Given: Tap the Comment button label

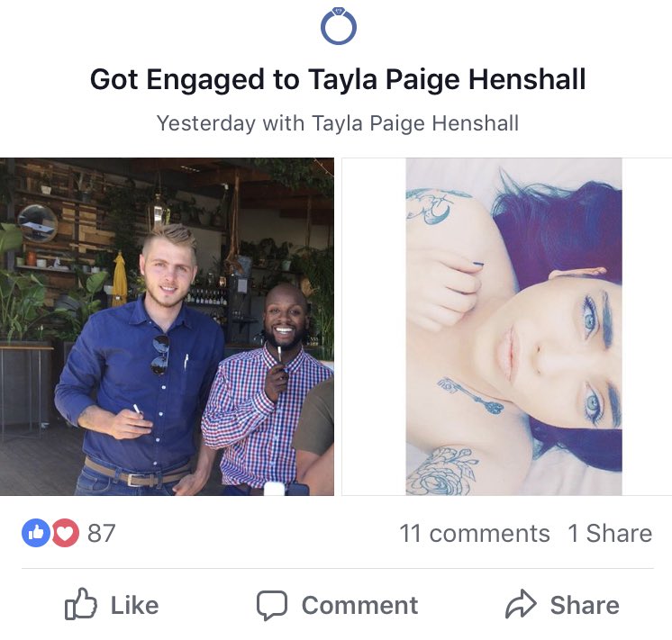Looking at the screenshot, I should tap(359, 605).
